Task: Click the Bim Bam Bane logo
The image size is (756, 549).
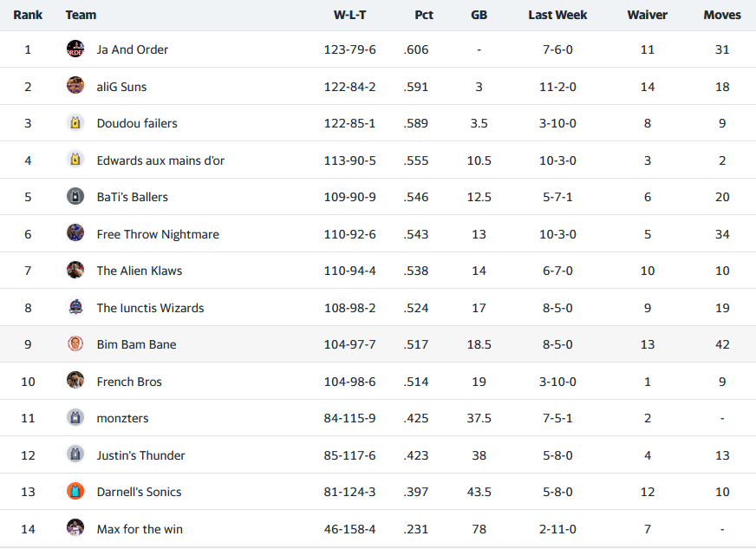Action: coord(75,344)
